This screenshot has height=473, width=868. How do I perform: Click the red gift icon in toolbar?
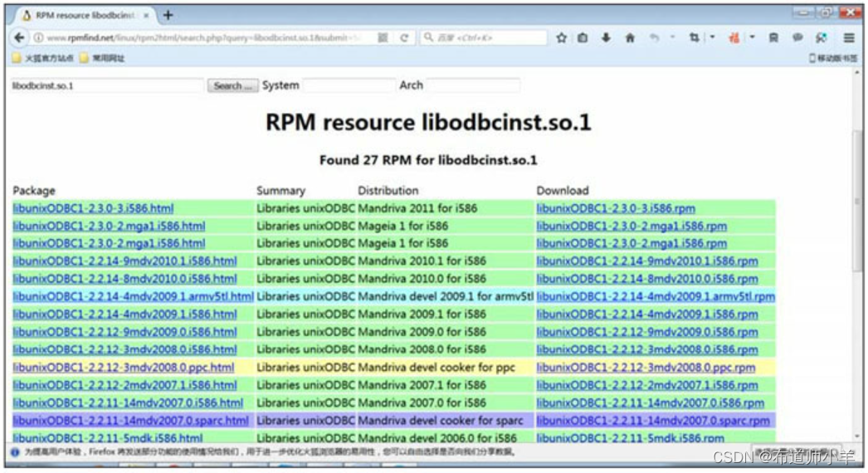pyautogui.click(x=734, y=37)
